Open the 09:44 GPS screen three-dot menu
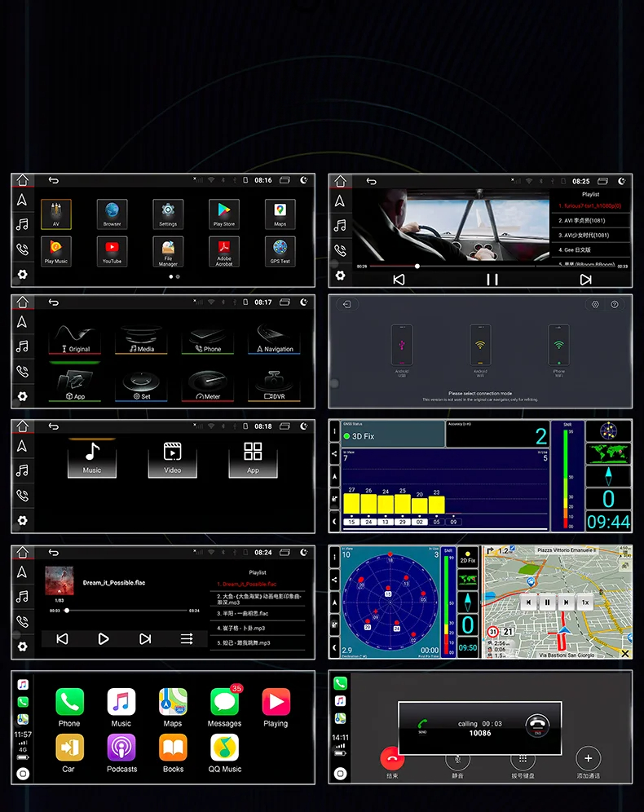This screenshot has width=644, height=812. point(334,430)
